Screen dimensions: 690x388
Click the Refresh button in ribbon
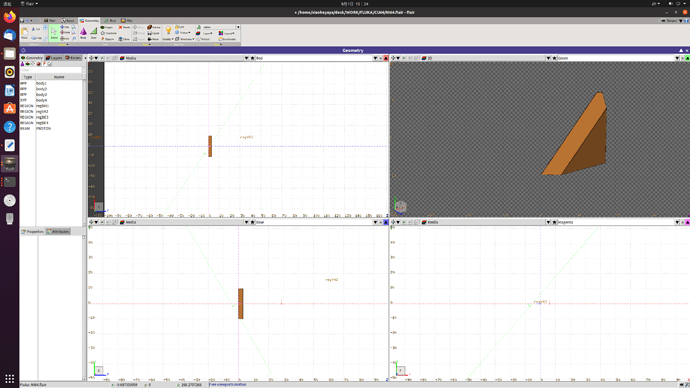[202, 39]
